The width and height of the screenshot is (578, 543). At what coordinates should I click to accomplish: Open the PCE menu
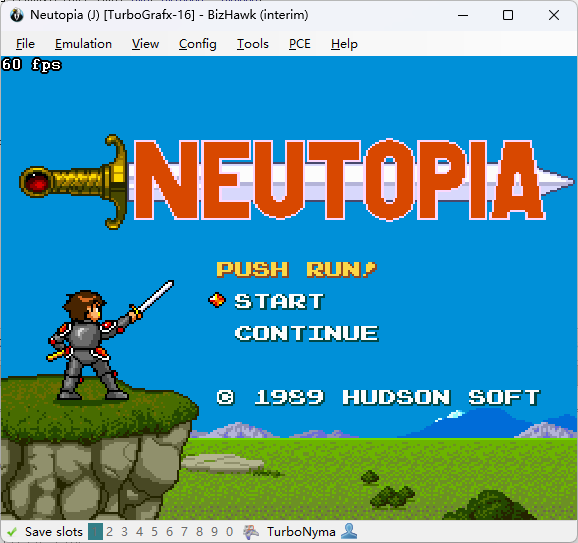[300, 44]
